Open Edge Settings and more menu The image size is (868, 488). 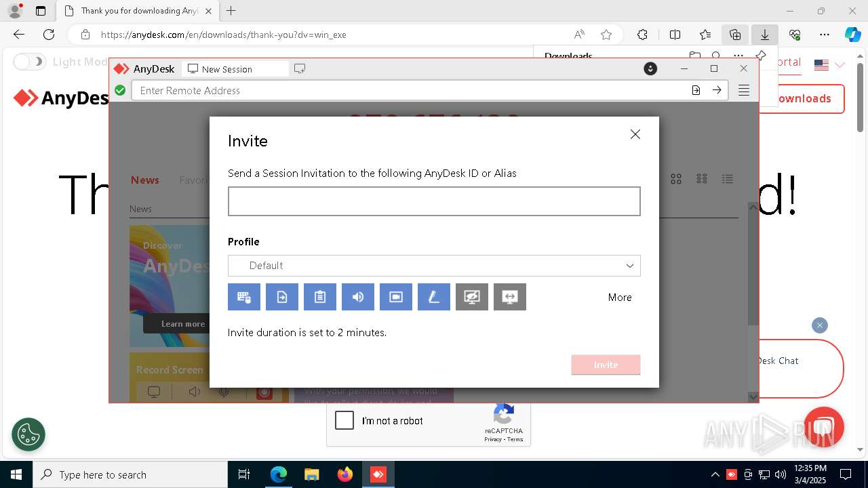click(825, 35)
